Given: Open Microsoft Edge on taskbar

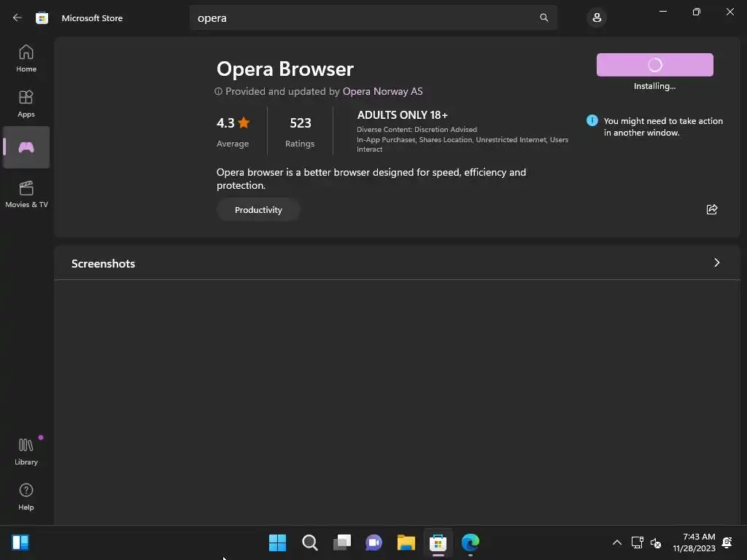Looking at the screenshot, I should coord(471,542).
